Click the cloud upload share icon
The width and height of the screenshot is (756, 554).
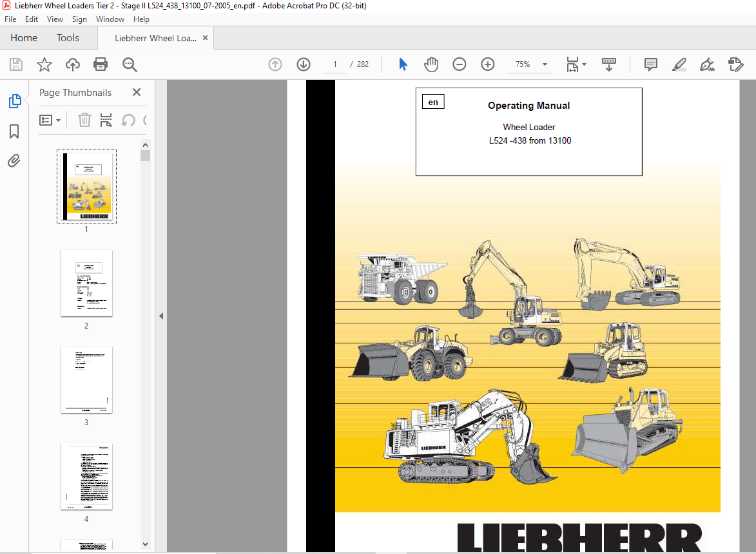coord(73,64)
